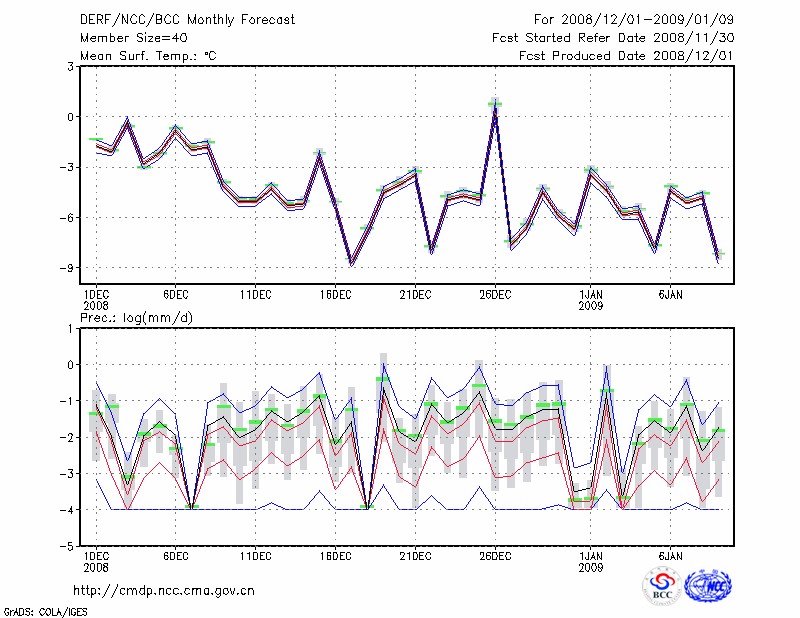Click the -9 value on temperature y-axis
Image resolution: width=800 pixels, height=618 pixels.
(x=68, y=268)
